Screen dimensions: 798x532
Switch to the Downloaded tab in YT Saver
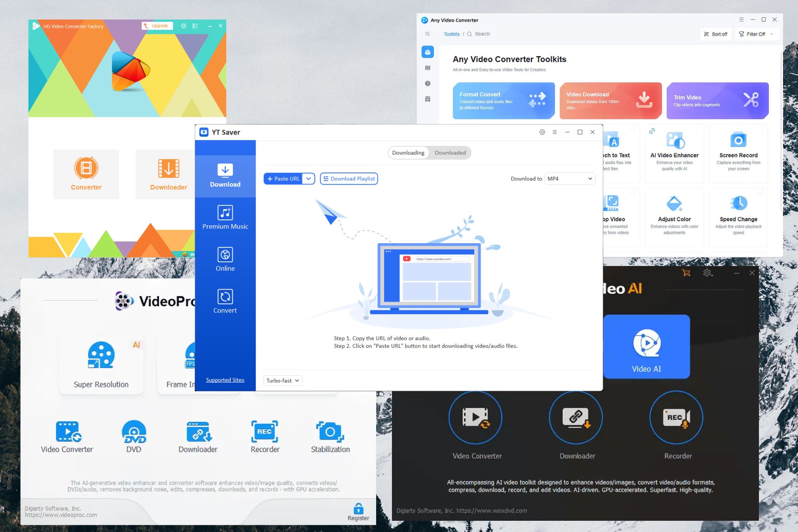[x=449, y=153]
